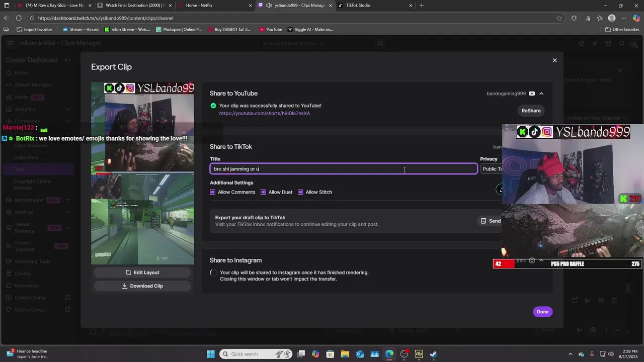
Task: Open the Copilot sidebar icon
Action: (636, 18)
